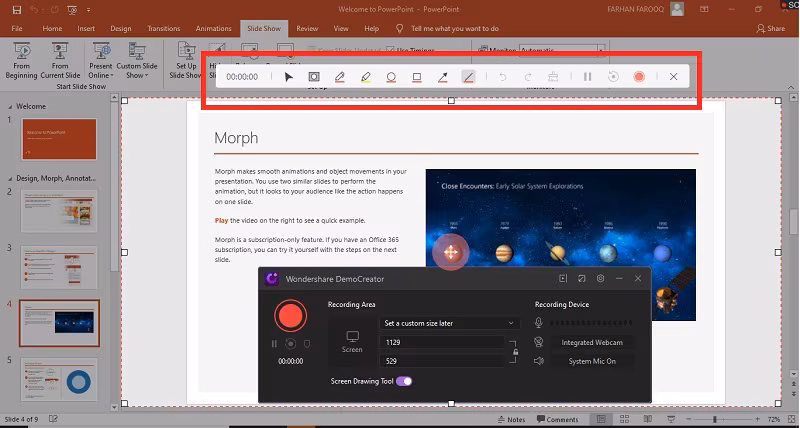Toggle the webcam icon in Recording Device
Screen dimensions: 800x428
(x=538, y=342)
